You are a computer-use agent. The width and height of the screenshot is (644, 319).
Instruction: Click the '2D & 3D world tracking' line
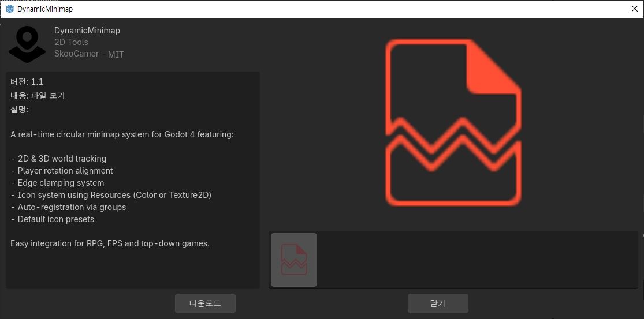(x=58, y=158)
